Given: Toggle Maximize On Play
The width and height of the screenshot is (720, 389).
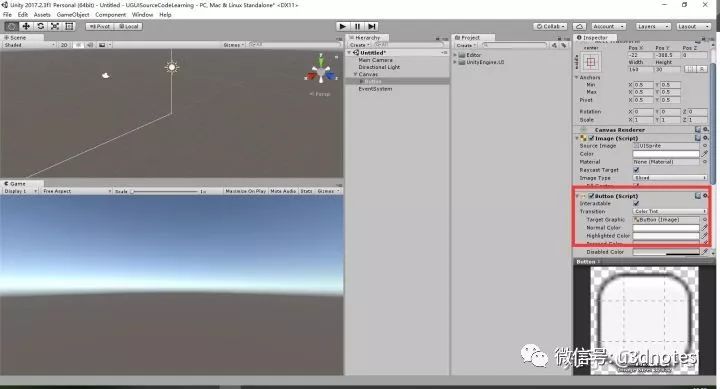Looking at the screenshot, I should point(245,191).
